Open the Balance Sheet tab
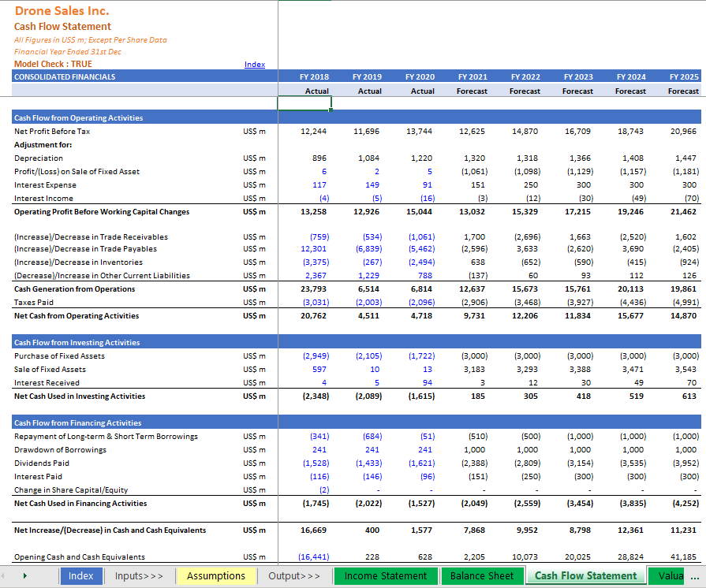Screen dimensions: 706x588 click(x=482, y=576)
